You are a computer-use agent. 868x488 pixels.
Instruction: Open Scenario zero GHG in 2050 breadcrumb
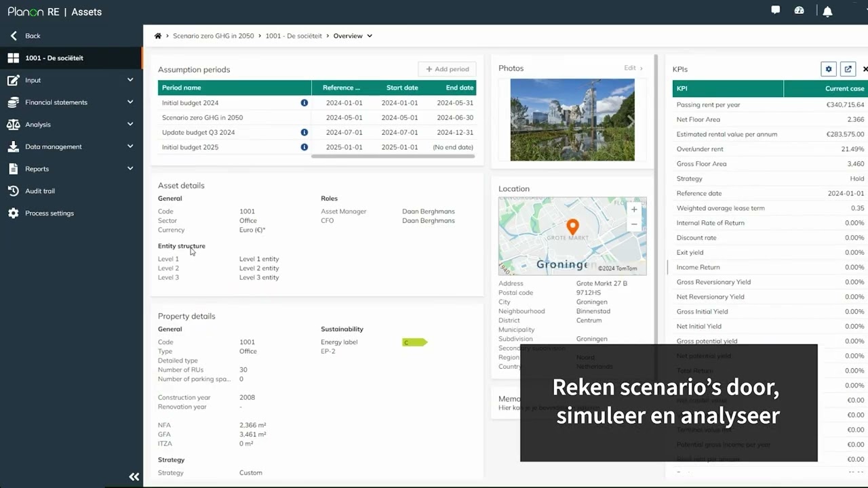pyautogui.click(x=213, y=36)
